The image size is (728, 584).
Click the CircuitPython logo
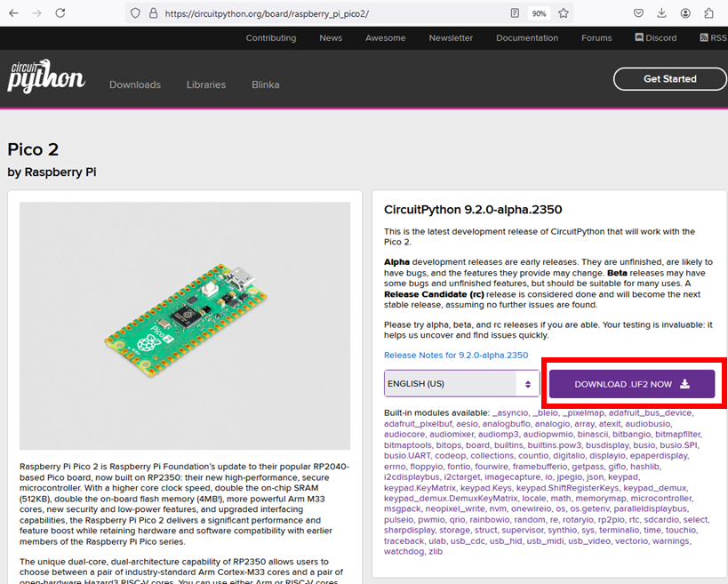[x=46, y=76]
